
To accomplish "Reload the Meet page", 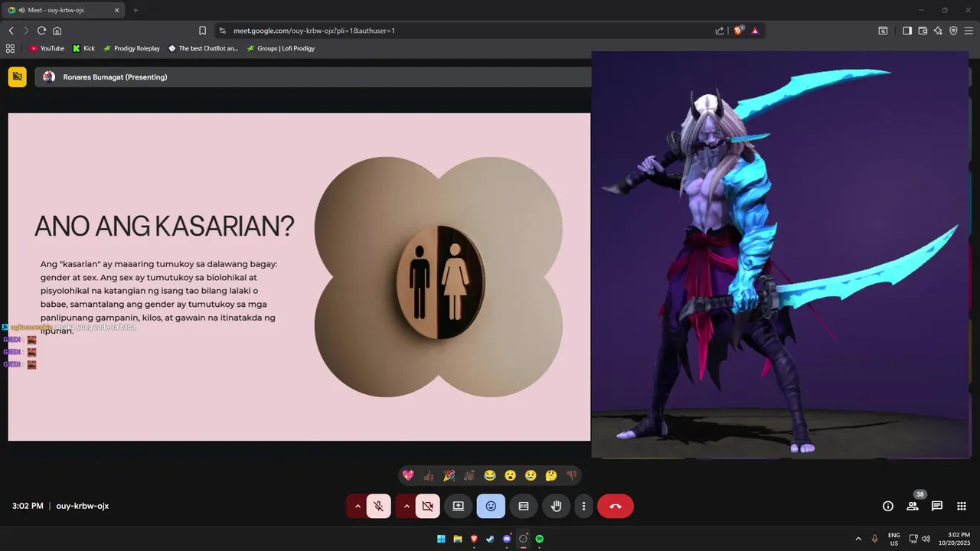I will tap(41, 31).
